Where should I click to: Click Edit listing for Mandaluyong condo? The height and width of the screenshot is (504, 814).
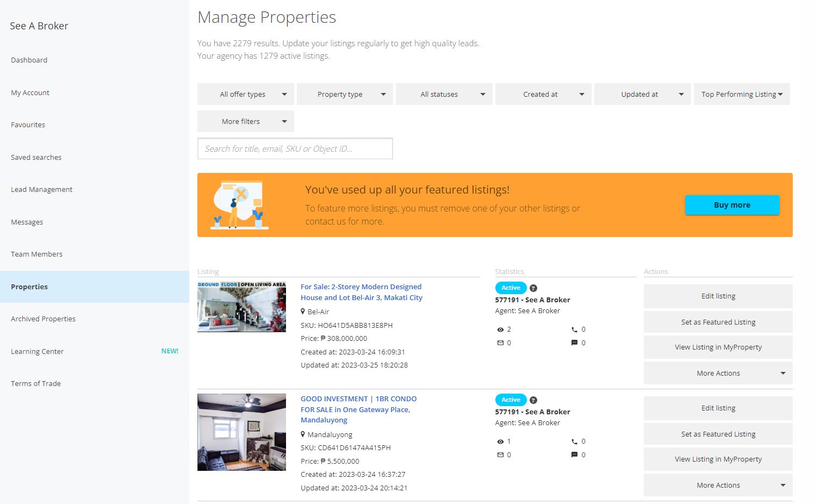(718, 408)
